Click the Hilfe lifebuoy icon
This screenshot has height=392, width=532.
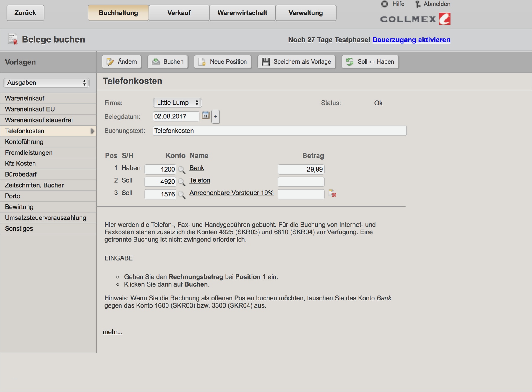pos(385,4)
